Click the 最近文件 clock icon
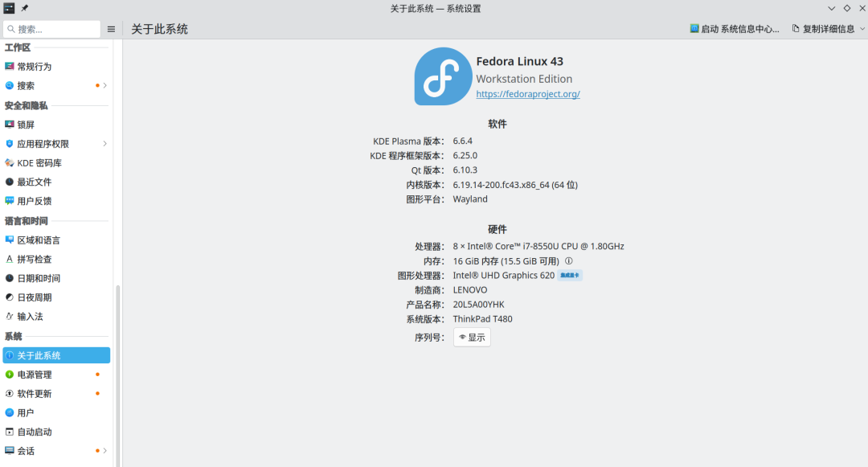The height and width of the screenshot is (467, 868). pyautogui.click(x=10, y=182)
